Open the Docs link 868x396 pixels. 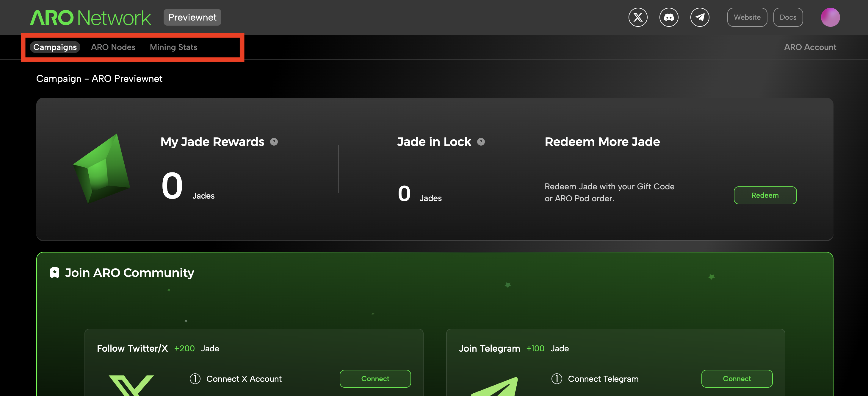[788, 17]
